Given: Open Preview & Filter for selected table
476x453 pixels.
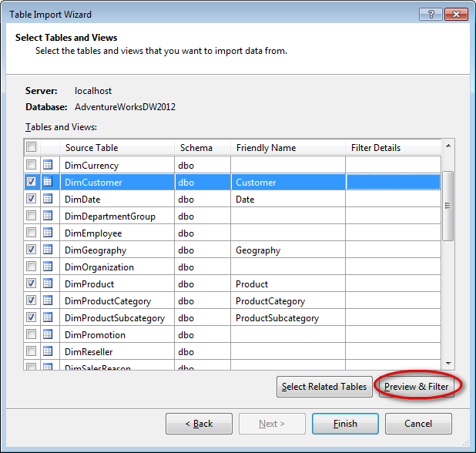Looking at the screenshot, I should click(416, 387).
